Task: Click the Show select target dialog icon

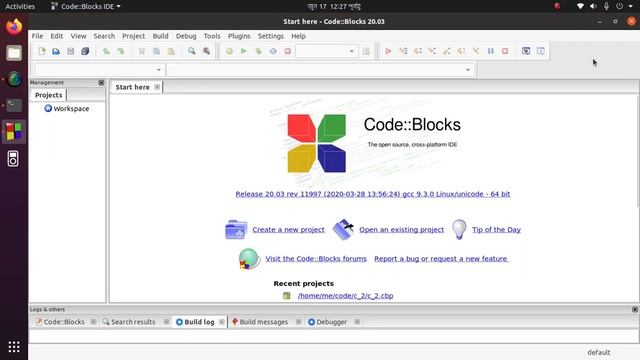Action: coord(366,51)
